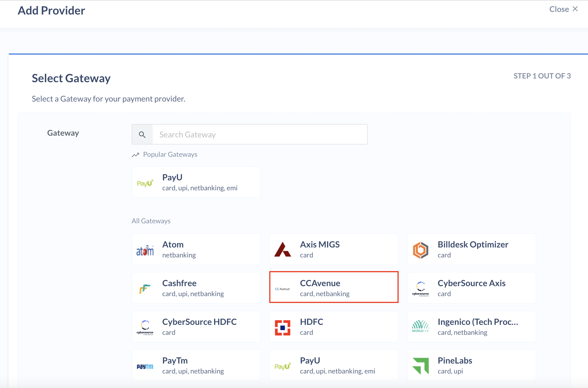Viewport: 588px width, 388px height.
Task: Click 'card, upi, netbanking' under PayTm
Action: click(193, 371)
